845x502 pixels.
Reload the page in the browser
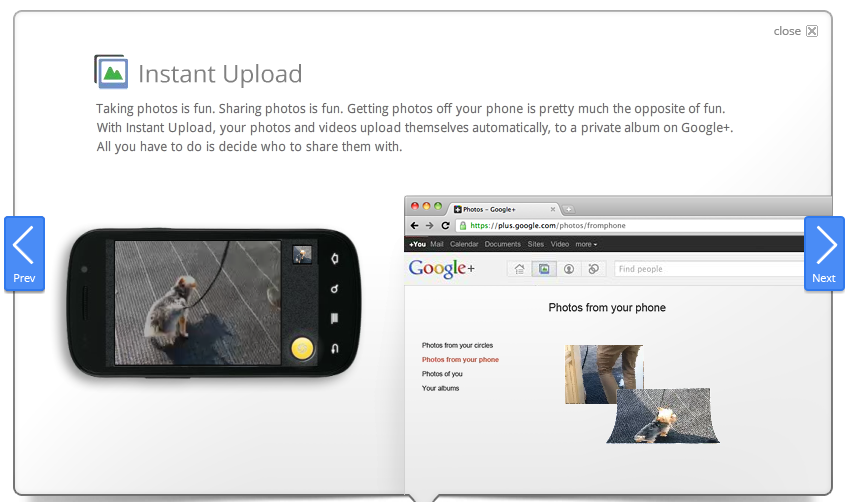click(445, 226)
